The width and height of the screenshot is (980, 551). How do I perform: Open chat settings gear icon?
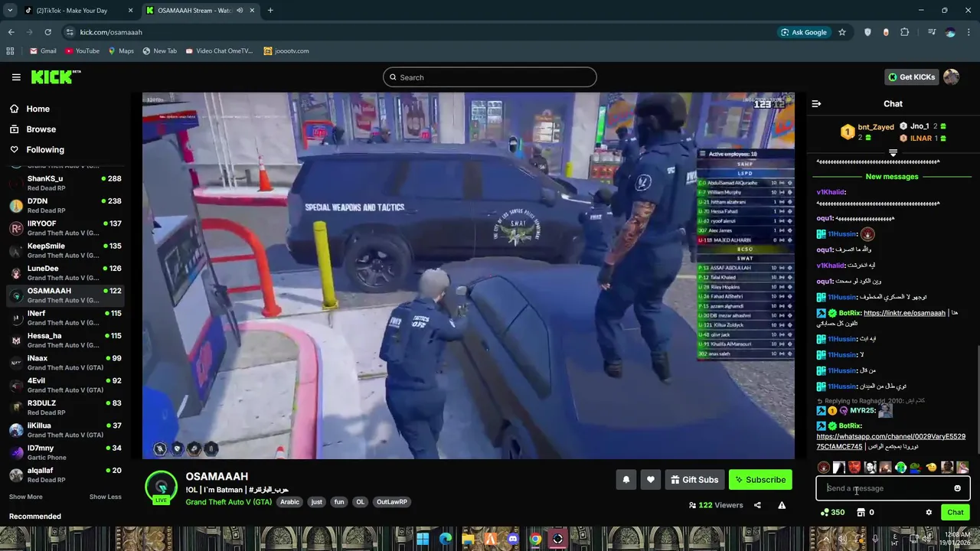[929, 513]
